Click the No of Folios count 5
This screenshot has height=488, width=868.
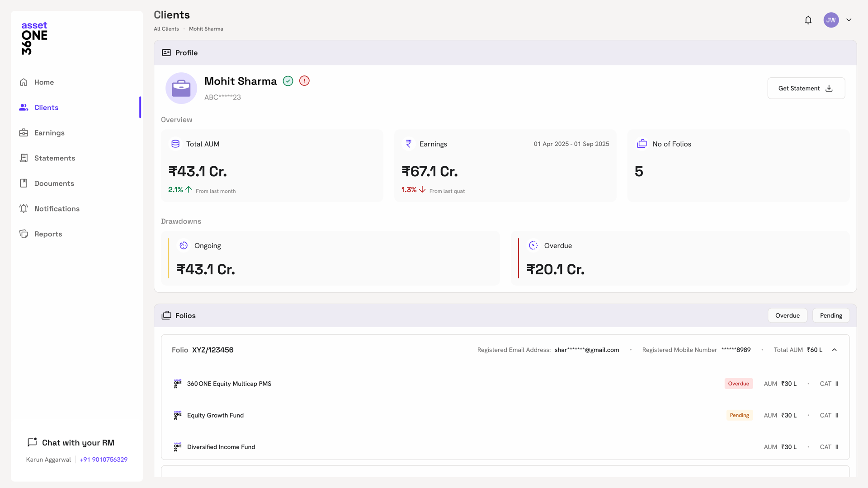[x=639, y=171]
